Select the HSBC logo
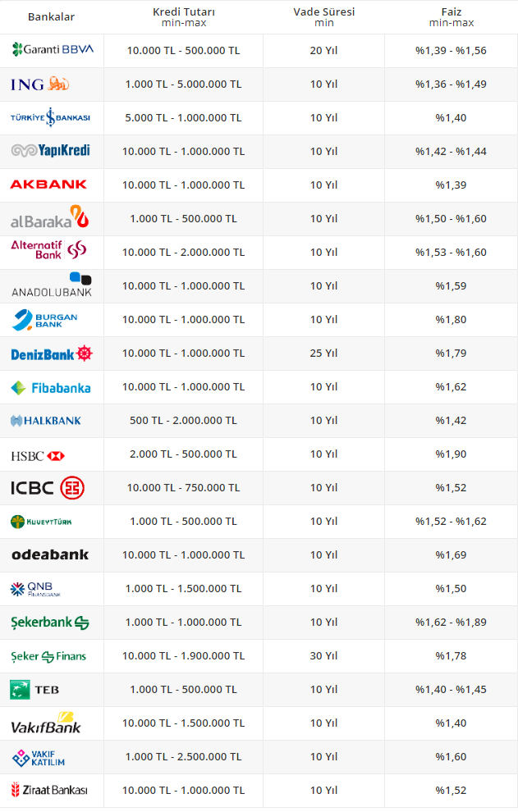Image resolution: width=518 pixels, height=812 pixels. click(38, 454)
